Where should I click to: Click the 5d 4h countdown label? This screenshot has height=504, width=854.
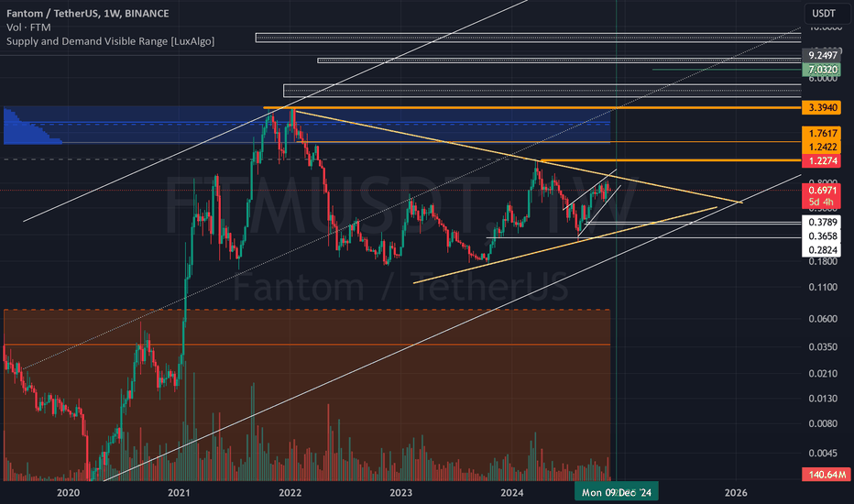point(823,203)
